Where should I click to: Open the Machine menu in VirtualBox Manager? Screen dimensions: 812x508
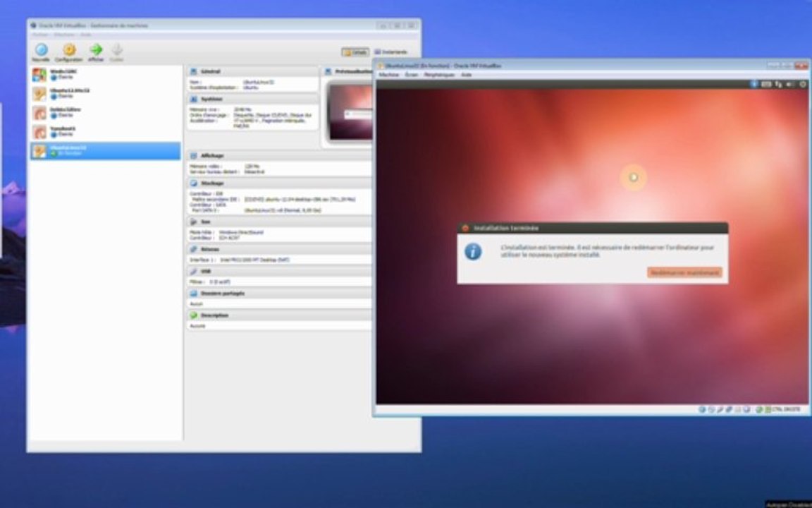(65, 35)
